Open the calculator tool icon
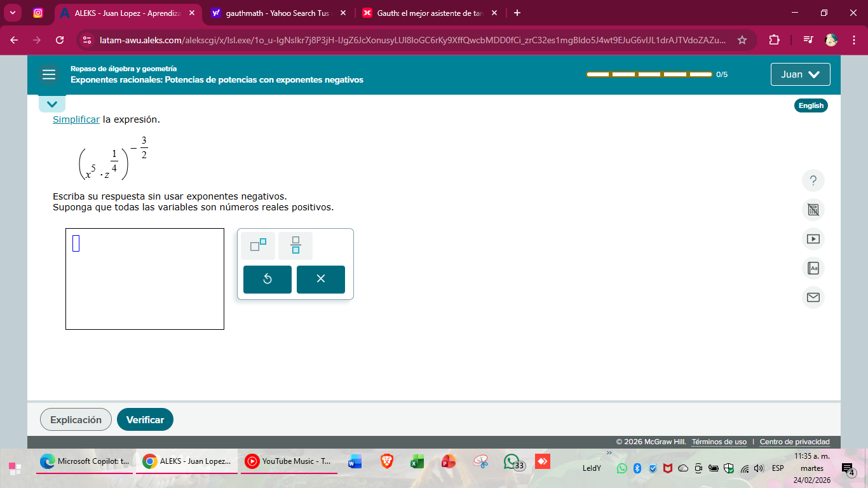 tap(813, 210)
